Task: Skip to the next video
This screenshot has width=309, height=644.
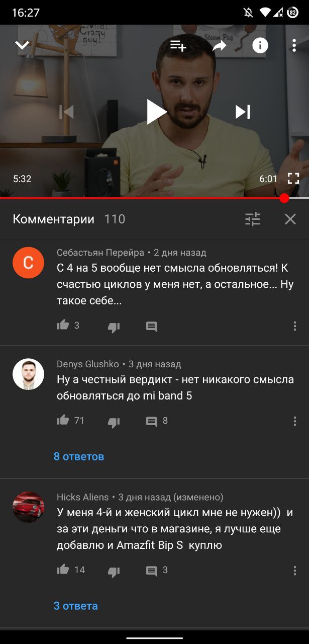Action: (x=243, y=112)
